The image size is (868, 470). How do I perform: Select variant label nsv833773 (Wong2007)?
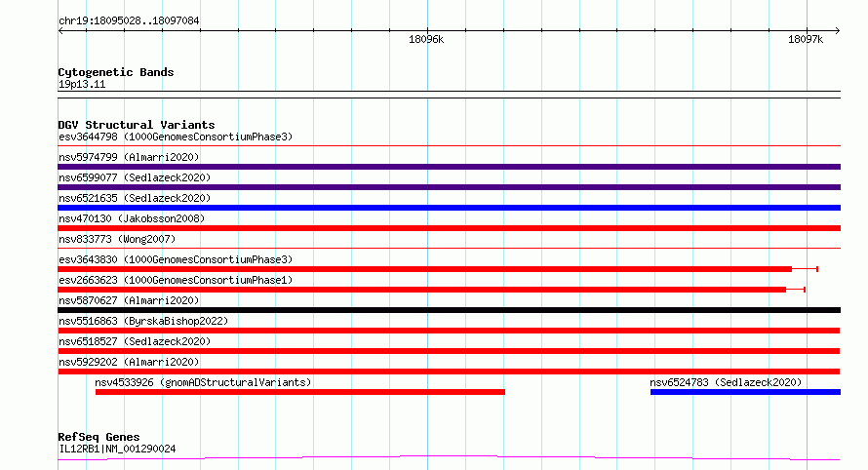coord(117,239)
